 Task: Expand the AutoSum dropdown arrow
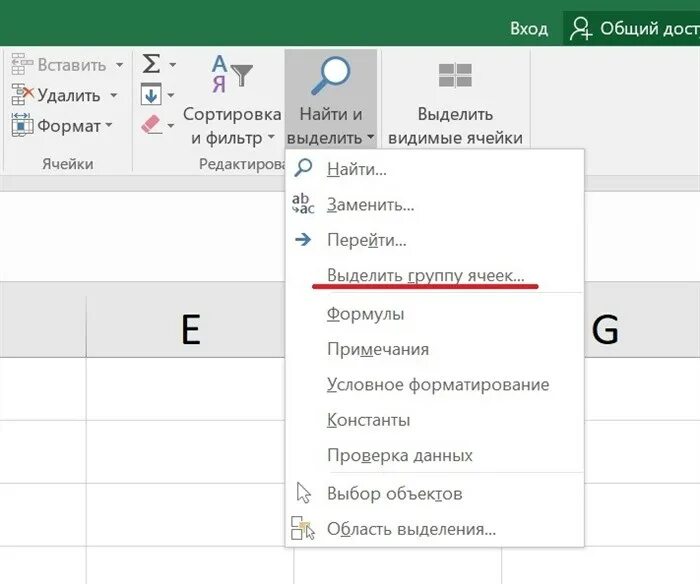coord(172,65)
